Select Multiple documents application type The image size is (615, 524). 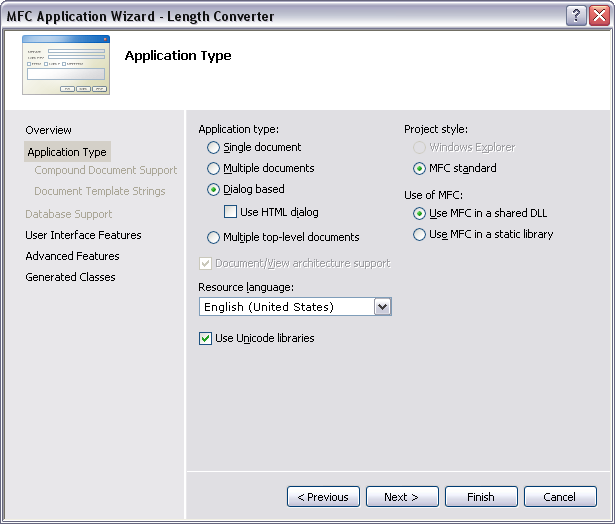tap(213, 168)
